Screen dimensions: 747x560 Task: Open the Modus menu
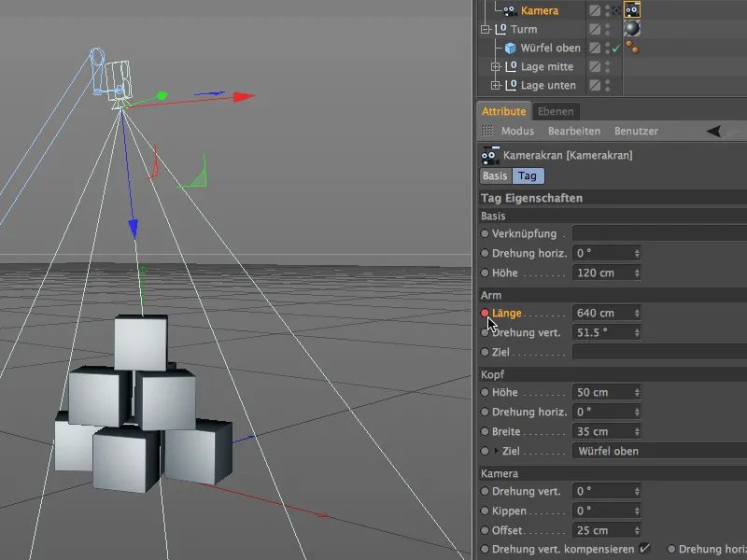point(517,131)
